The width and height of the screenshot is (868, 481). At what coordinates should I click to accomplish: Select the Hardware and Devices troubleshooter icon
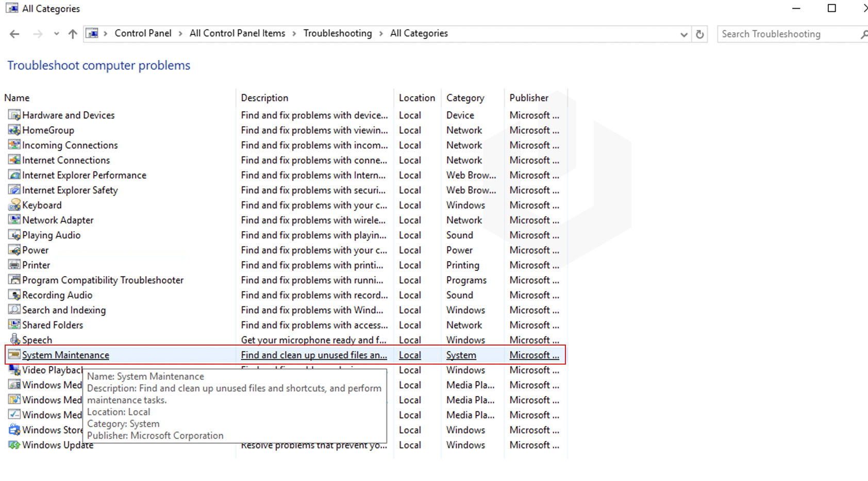click(x=14, y=115)
